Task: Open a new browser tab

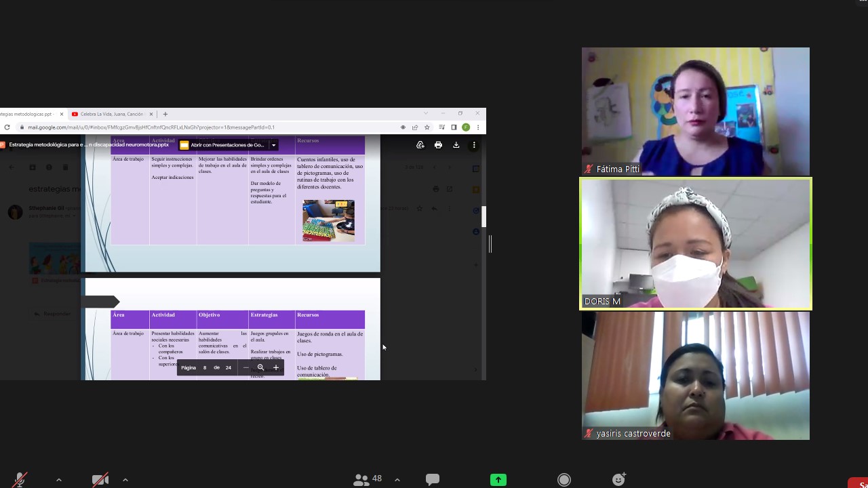Action: 165,114
